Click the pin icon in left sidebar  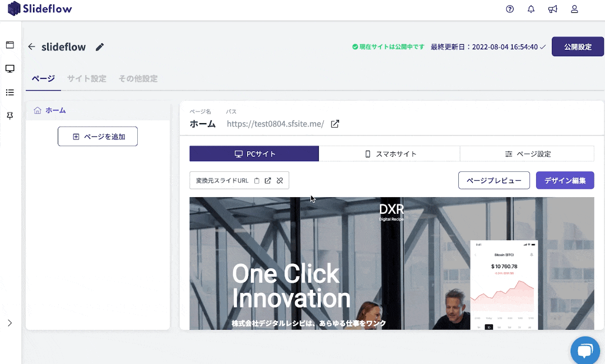pyautogui.click(x=10, y=115)
